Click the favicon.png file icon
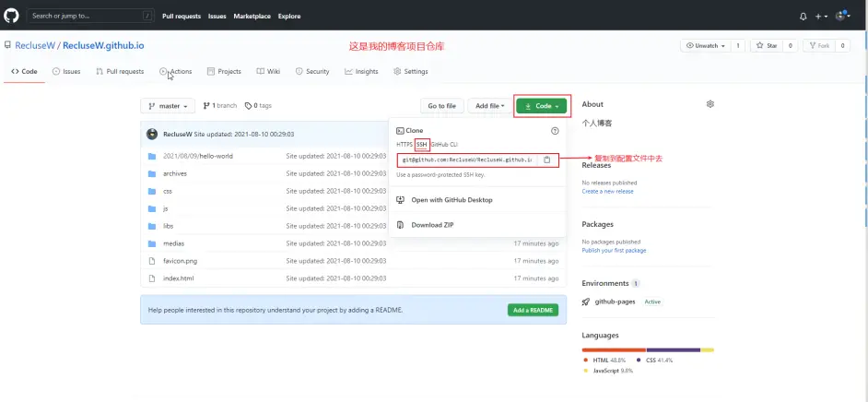868x402 pixels. [152, 261]
